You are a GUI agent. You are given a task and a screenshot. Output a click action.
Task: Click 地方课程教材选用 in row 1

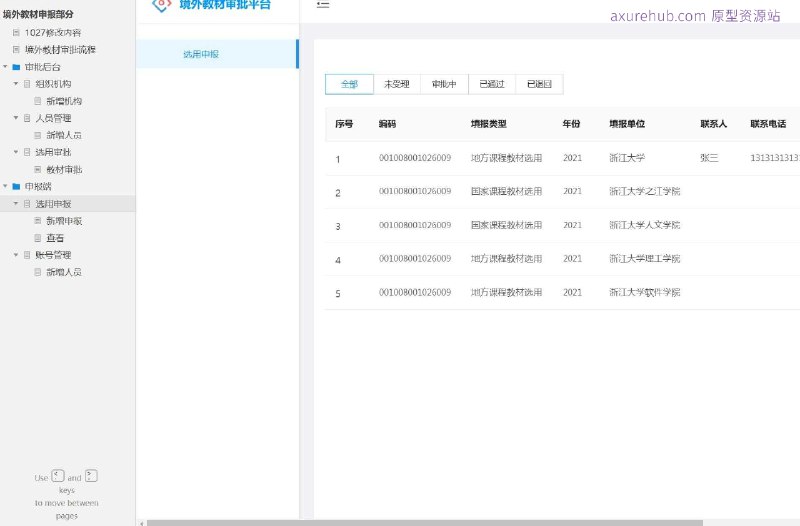tap(506, 158)
